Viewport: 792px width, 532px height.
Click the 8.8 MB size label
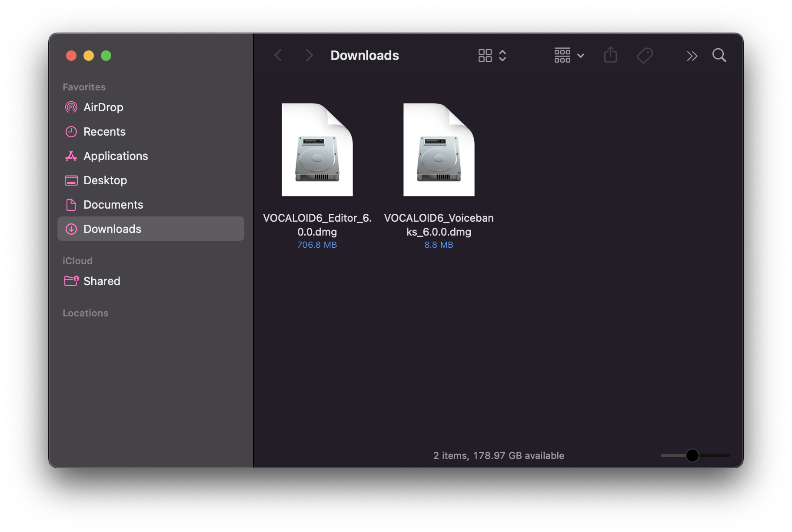[439, 245]
